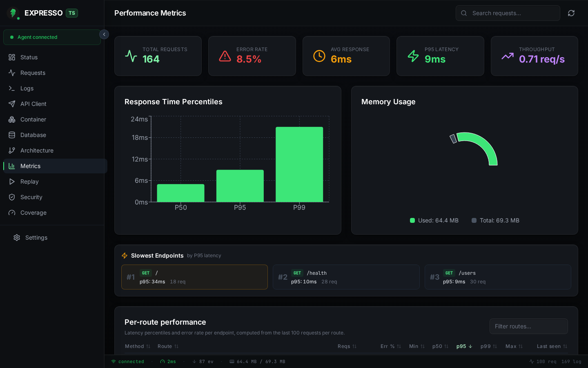
Task: Click the Agent connected status badge
Action: [52, 37]
